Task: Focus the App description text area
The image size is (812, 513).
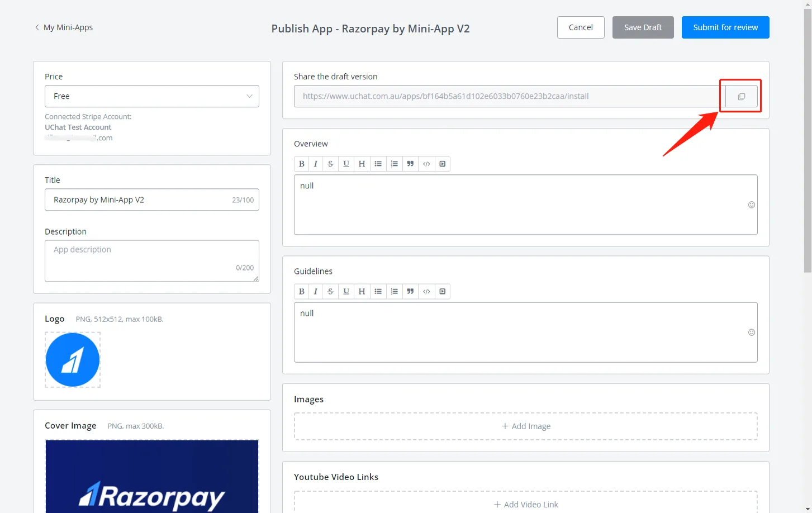Action: click(152, 261)
